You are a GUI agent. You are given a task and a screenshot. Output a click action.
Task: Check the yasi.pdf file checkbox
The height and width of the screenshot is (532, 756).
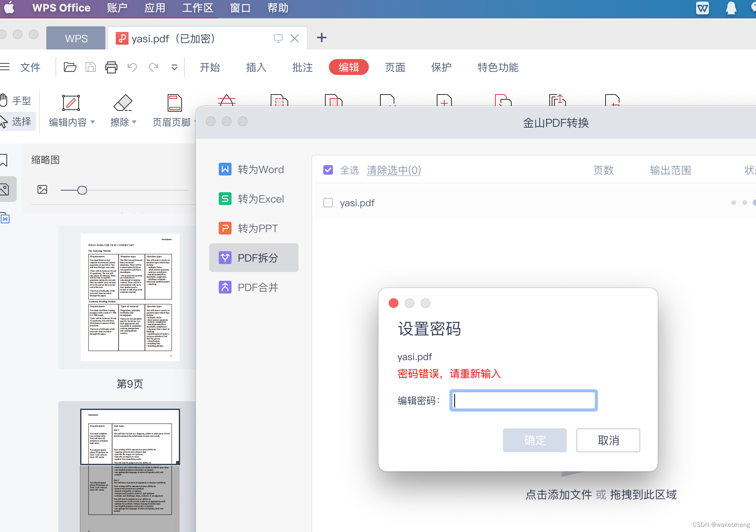click(328, 203)
